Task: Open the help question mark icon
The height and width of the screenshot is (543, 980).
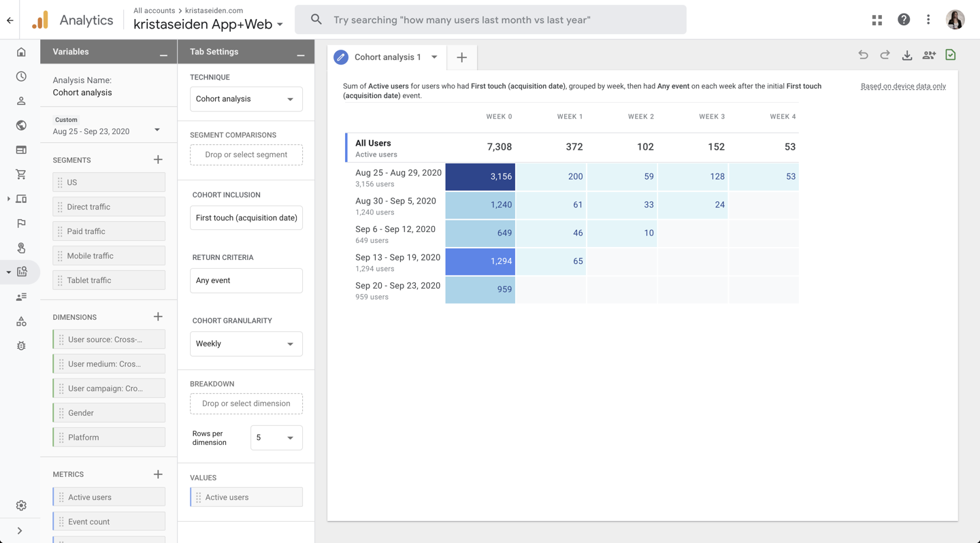Action: tap(903, 20)
